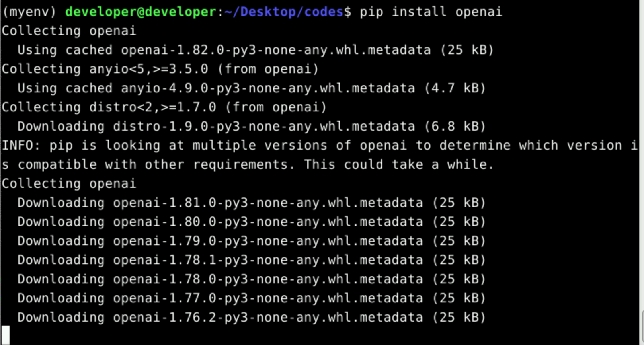The height and width of the screenshot is (345, 644).
Task: Click the 'This could take a while.' text
Action: click(x=399, y=165)
